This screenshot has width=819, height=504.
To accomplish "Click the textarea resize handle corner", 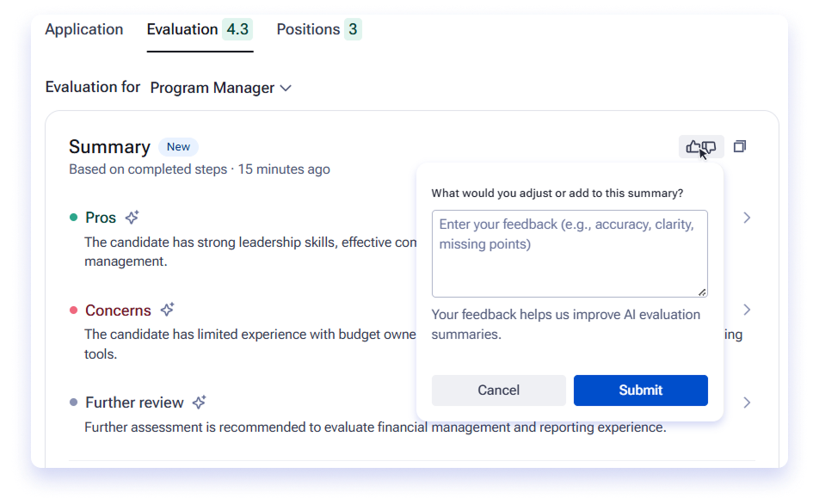I will 703,292.
